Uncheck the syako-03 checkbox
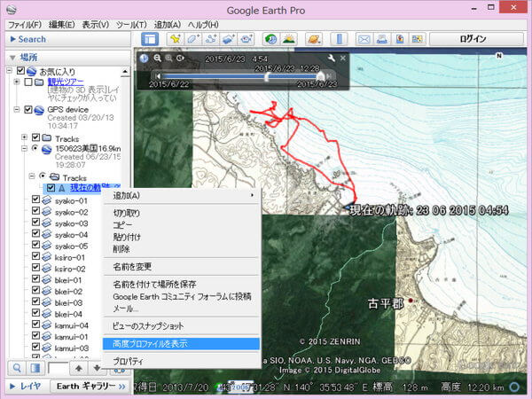 point(35,222)
